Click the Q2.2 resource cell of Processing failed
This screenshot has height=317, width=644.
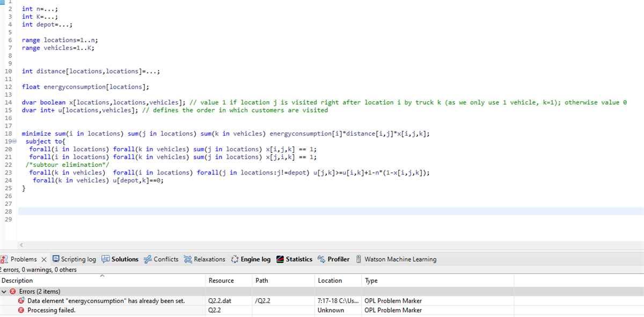pos(216,310)
